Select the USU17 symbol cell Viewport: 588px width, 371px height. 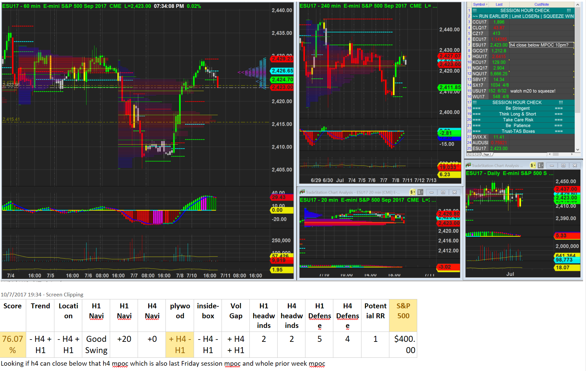[x=480, y=91]
